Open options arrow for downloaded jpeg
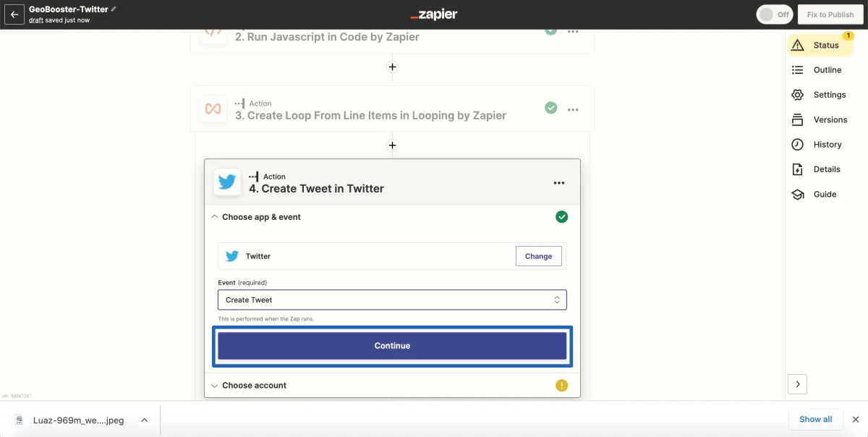Viewport: 868px width, 437px height. pos(144,420)
